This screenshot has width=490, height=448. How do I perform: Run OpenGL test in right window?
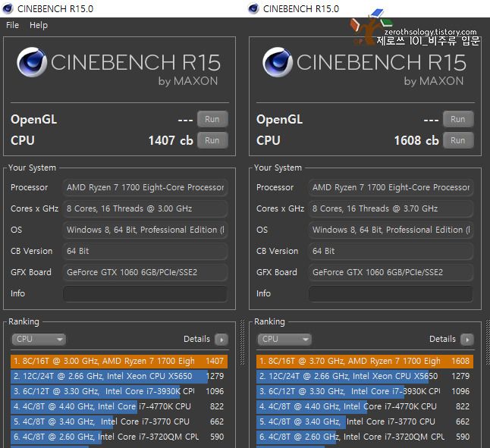[458, 119]
